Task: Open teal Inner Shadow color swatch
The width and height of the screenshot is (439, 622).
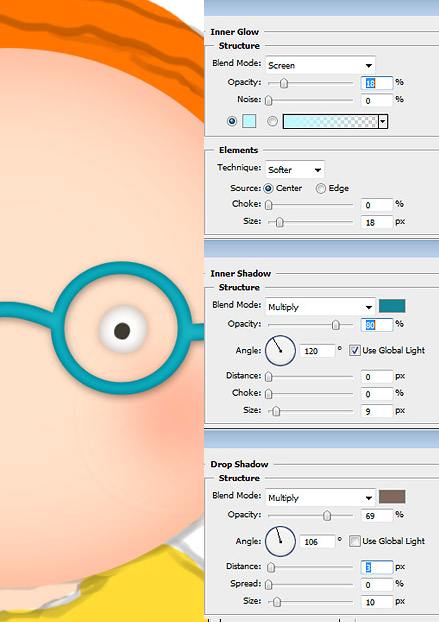Action: click(392, 306)
